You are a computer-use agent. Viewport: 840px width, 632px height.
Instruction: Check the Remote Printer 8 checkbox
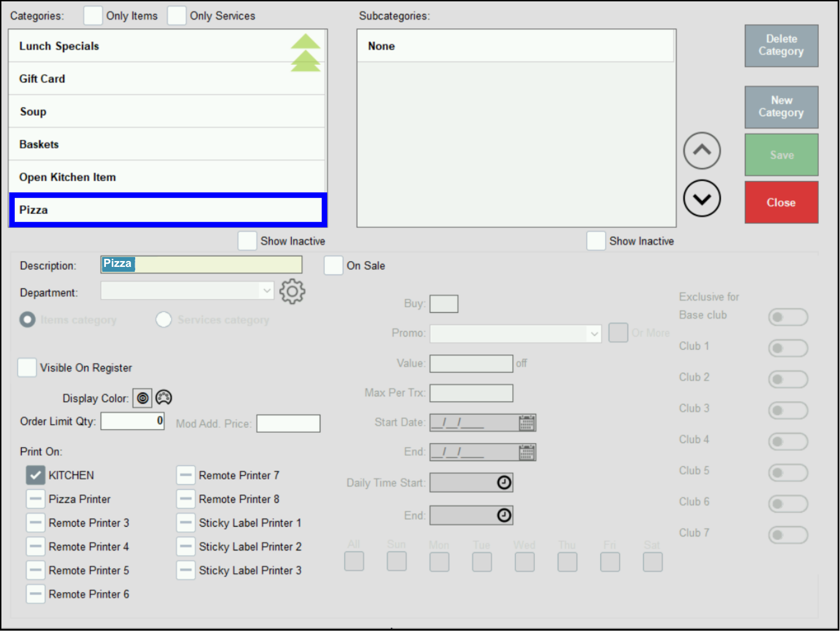[x=186, y=499]
